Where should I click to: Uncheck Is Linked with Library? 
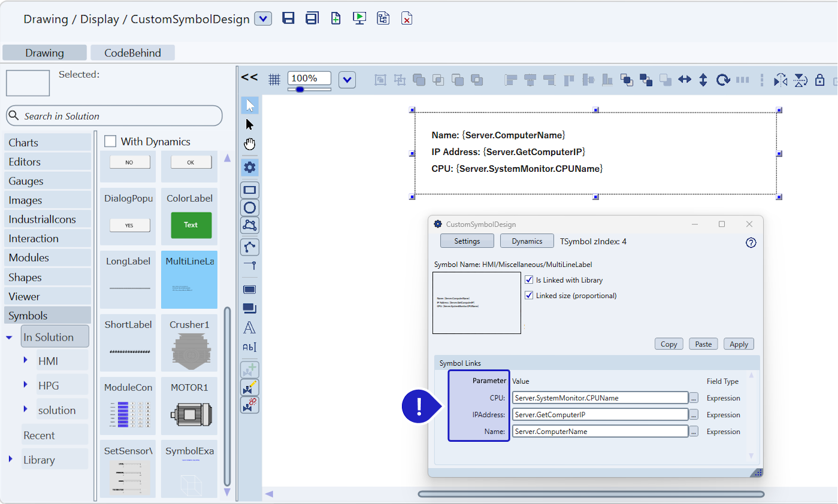[529, 280]
